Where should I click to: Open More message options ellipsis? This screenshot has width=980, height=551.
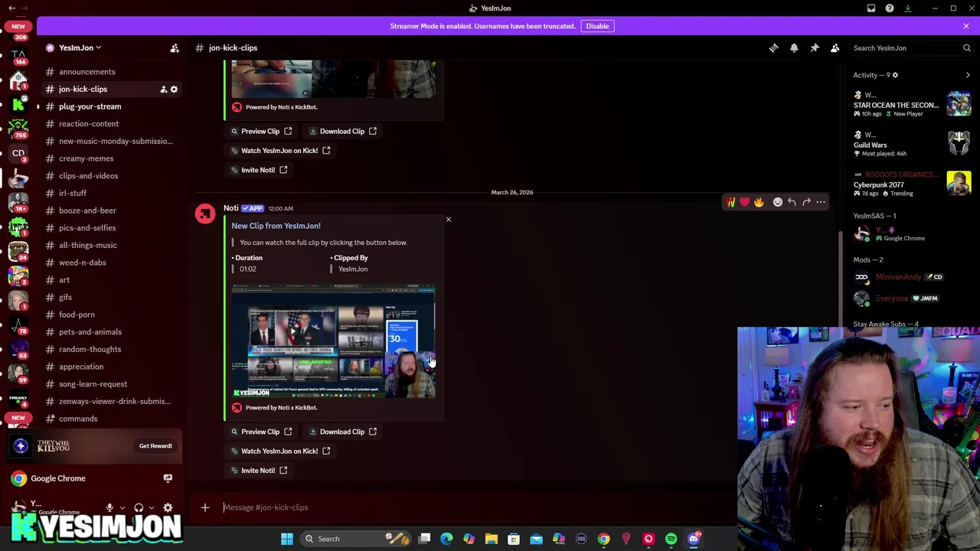click(821, 202)
